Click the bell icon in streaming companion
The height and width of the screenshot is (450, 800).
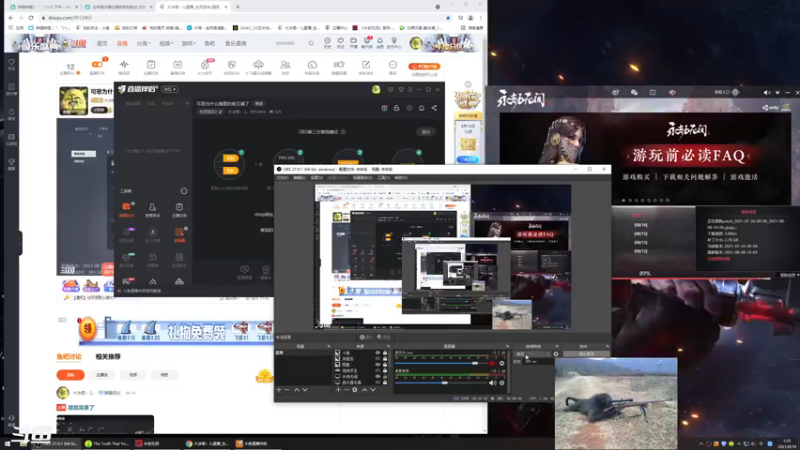421,108
